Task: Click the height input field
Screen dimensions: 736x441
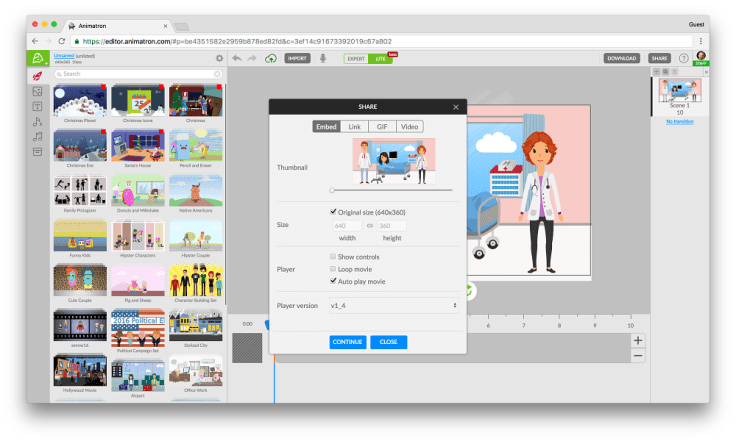Action: [392, 226]
